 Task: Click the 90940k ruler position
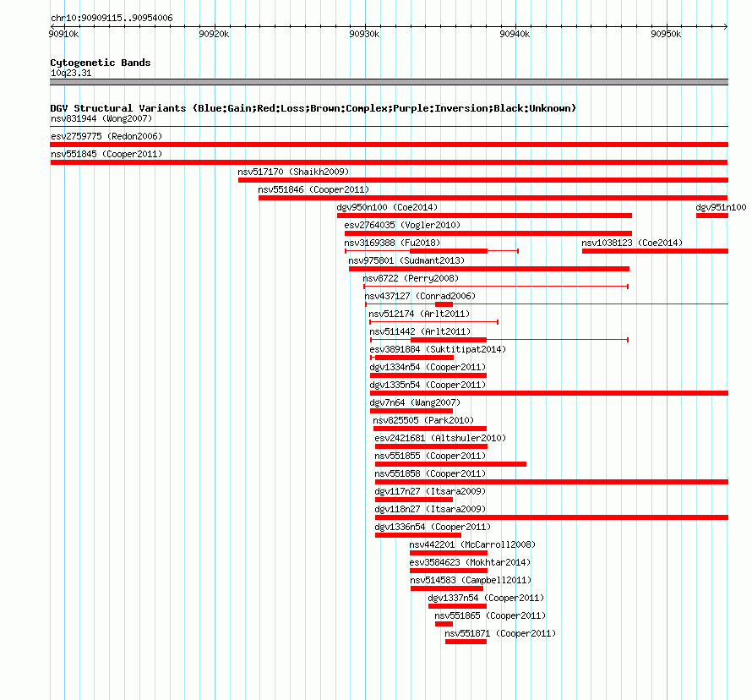[515, 34]
